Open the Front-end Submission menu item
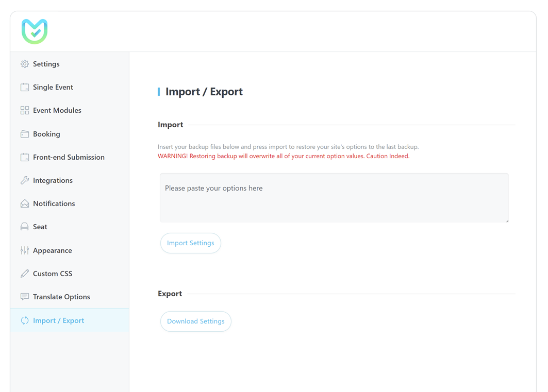 click(x=69, y=157)
